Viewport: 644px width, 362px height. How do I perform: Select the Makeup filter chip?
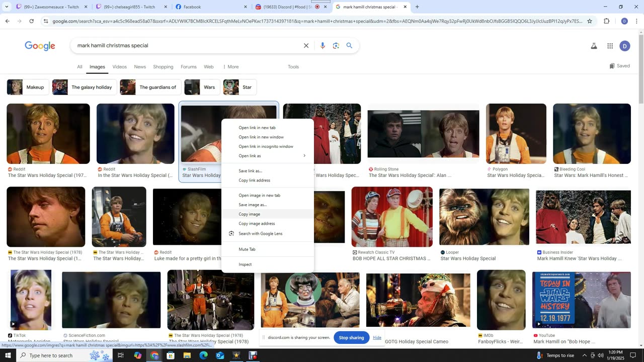click(x=28, y=87)
